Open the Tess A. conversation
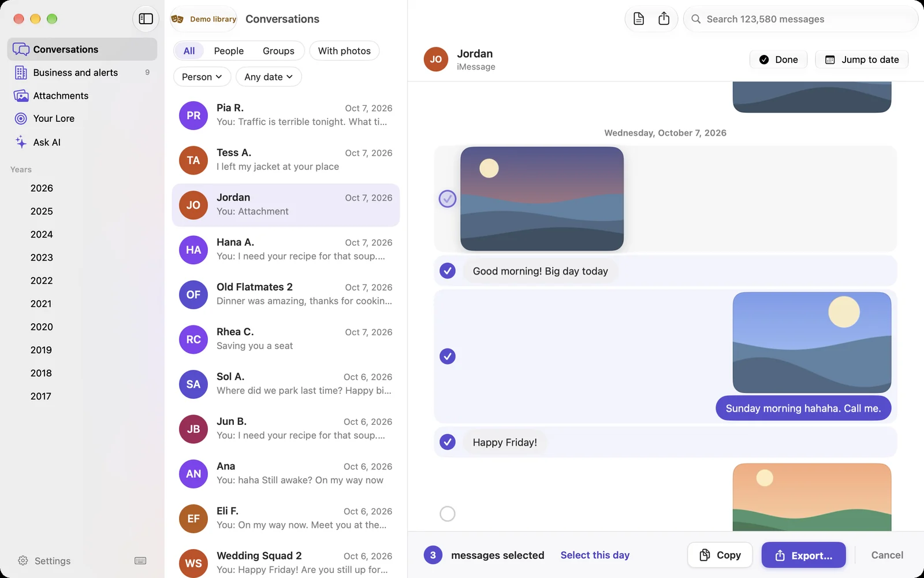The image size is (924, 578). pyautogui.click(x=286, y=160)
